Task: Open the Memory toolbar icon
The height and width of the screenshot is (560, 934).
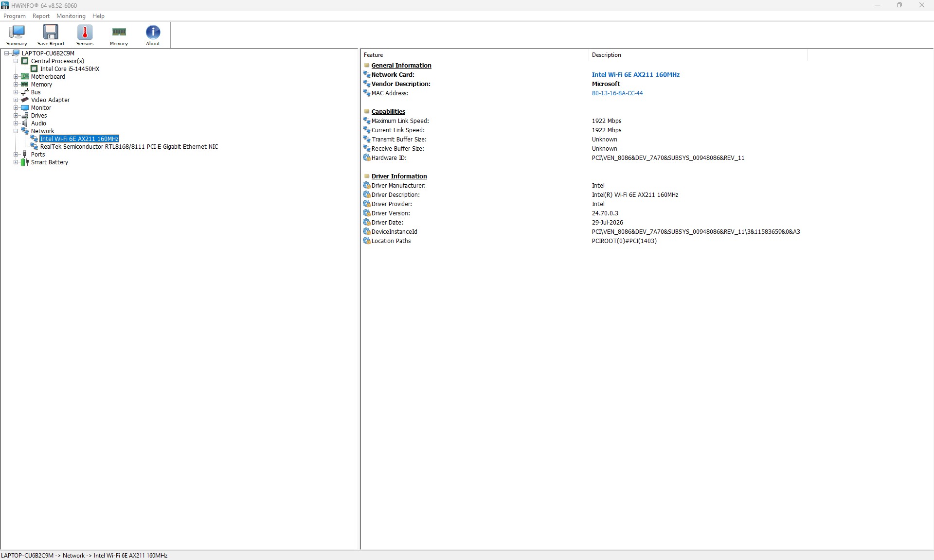Action: pos(119,35)
